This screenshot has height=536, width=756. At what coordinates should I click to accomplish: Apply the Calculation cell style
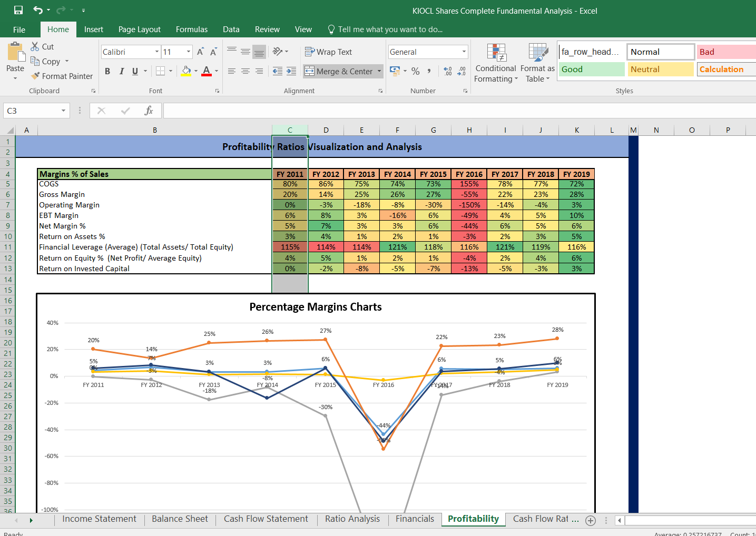726,69
